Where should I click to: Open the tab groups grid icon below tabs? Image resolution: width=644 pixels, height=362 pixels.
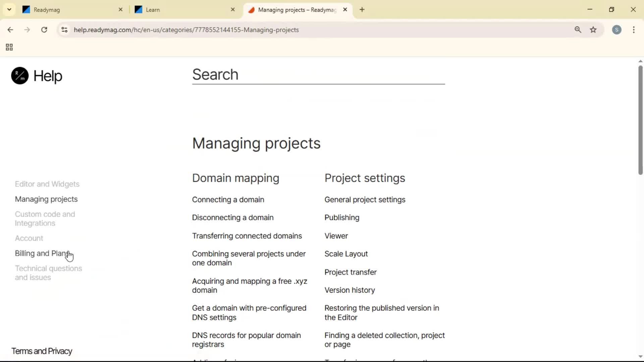(9, 47)
